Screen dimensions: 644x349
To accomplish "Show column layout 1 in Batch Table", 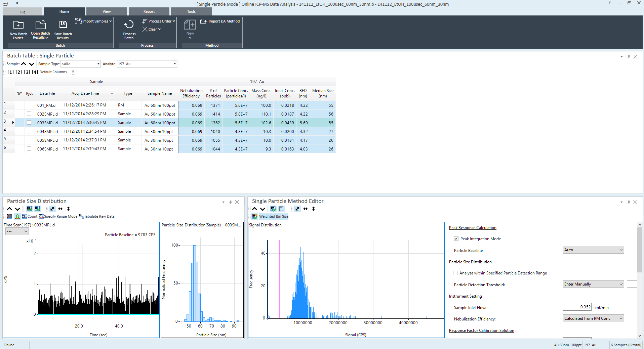I will pos(11,72).
